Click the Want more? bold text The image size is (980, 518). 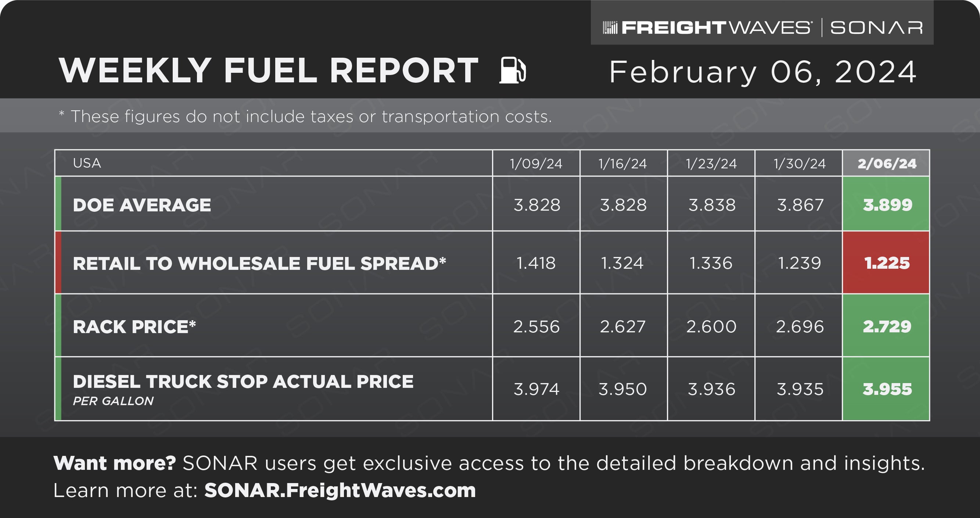point(115,463)
